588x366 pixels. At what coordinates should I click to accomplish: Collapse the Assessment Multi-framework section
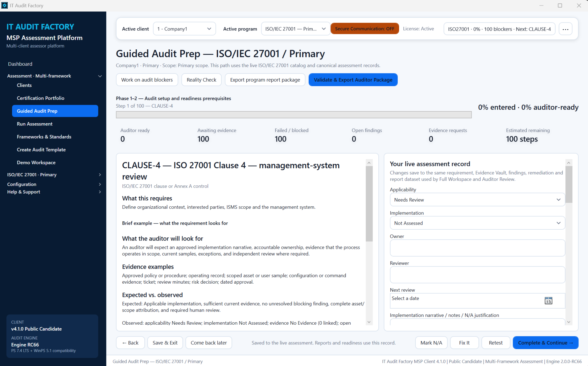55,76
